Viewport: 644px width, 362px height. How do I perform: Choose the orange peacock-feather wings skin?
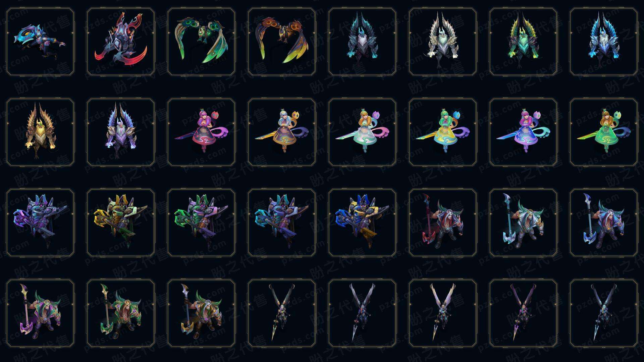click(282, 42)
